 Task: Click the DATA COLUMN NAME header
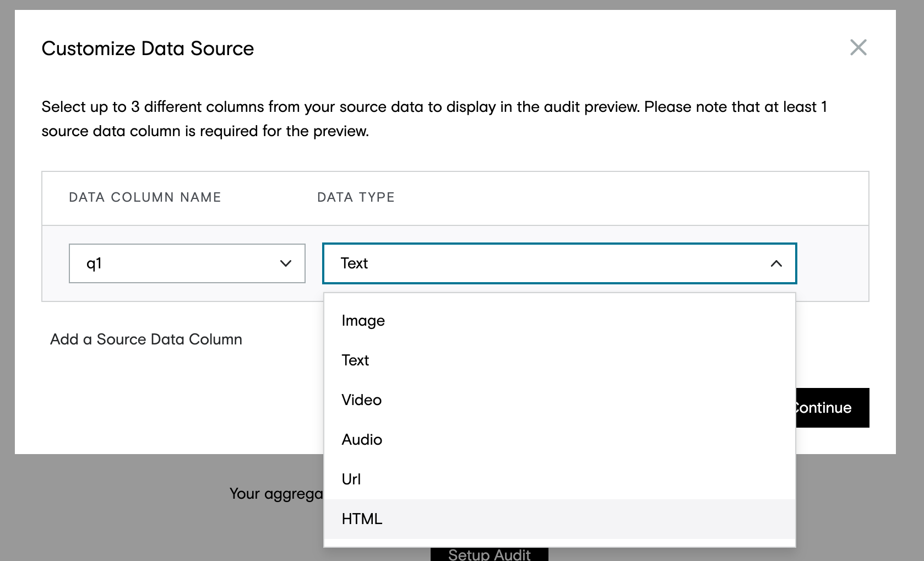[145, 197]
